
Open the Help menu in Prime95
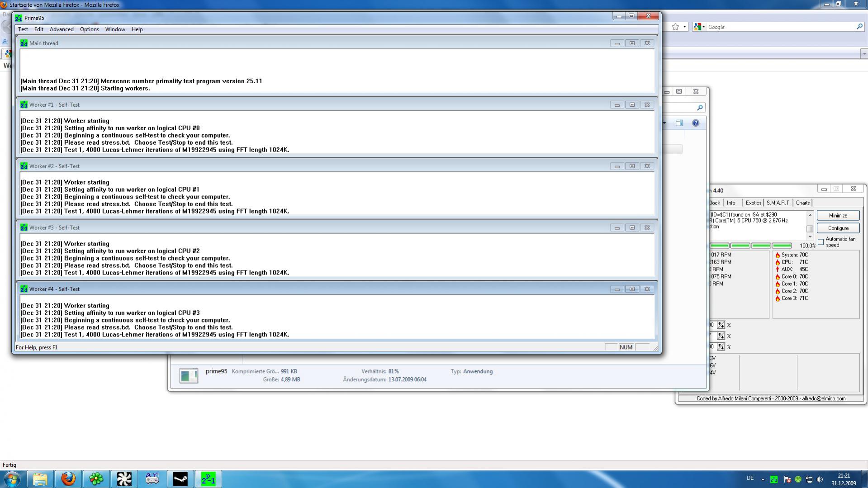(x=137, y=29)
